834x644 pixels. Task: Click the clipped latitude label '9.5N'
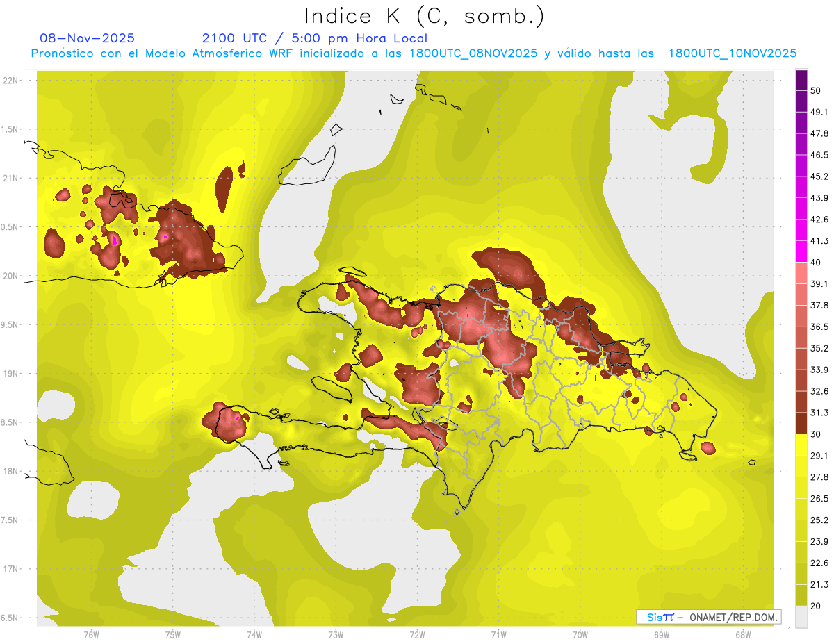coord(10,324)
